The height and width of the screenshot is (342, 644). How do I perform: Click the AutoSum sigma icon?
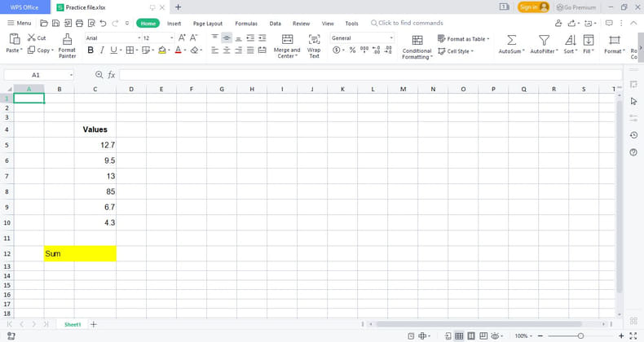point(511,40)
